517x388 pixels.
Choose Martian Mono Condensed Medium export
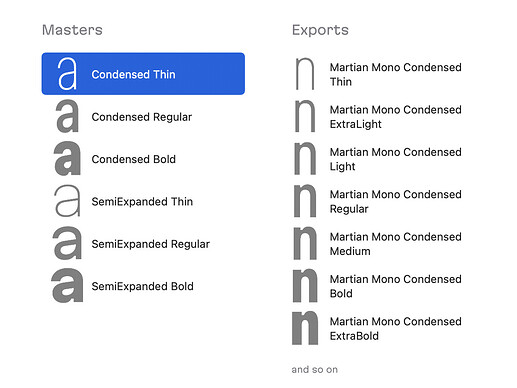click(396, 244)
